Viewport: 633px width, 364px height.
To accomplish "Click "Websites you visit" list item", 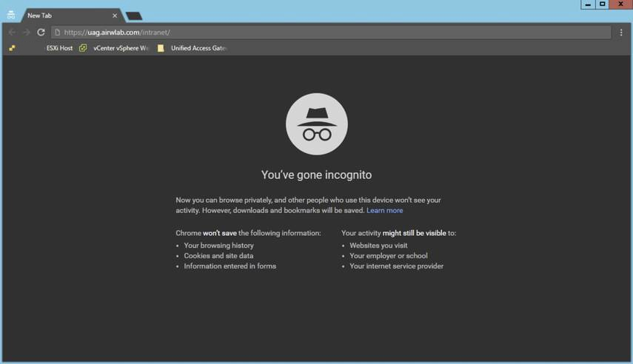I will click(378, 246).
